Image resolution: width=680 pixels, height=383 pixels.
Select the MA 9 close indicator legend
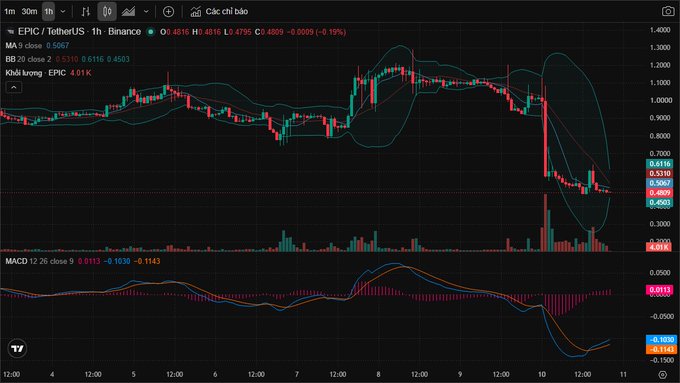pos(37,46)
